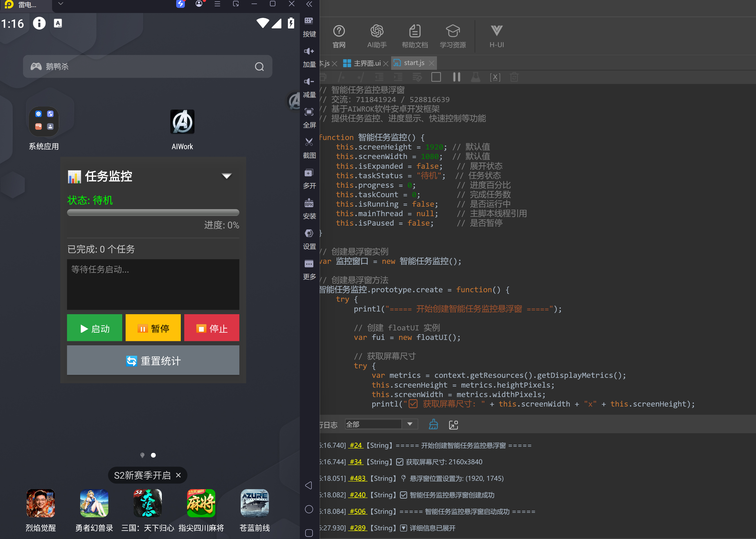Click the format-clear eraser toolbar icon
This screenshot has height=539, width=756.
click(417, 77)
